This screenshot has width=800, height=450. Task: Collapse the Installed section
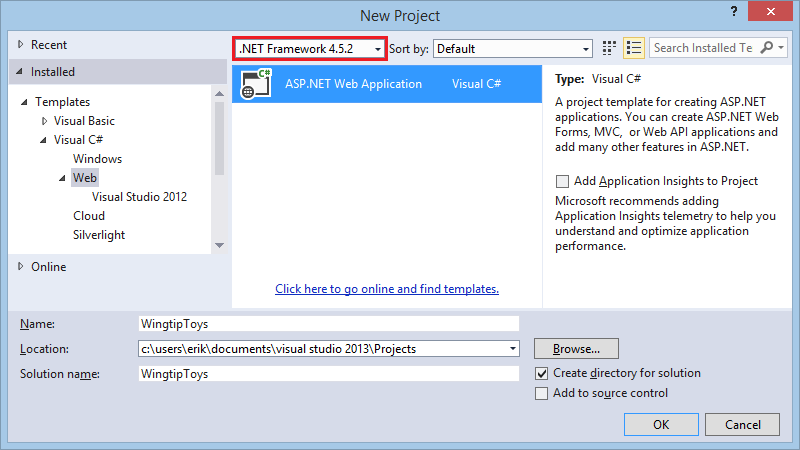(19, 71)
